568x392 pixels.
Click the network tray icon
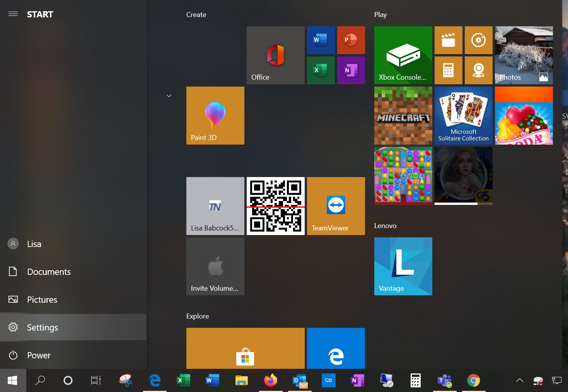(x=557, y=380)
